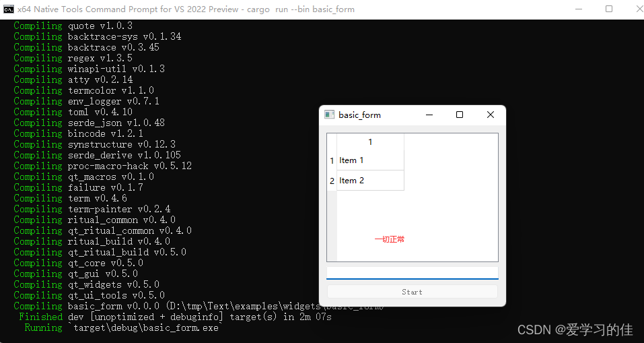Minimize the basic_form window
Screen dimensions: 644x343
pos(429,115)
